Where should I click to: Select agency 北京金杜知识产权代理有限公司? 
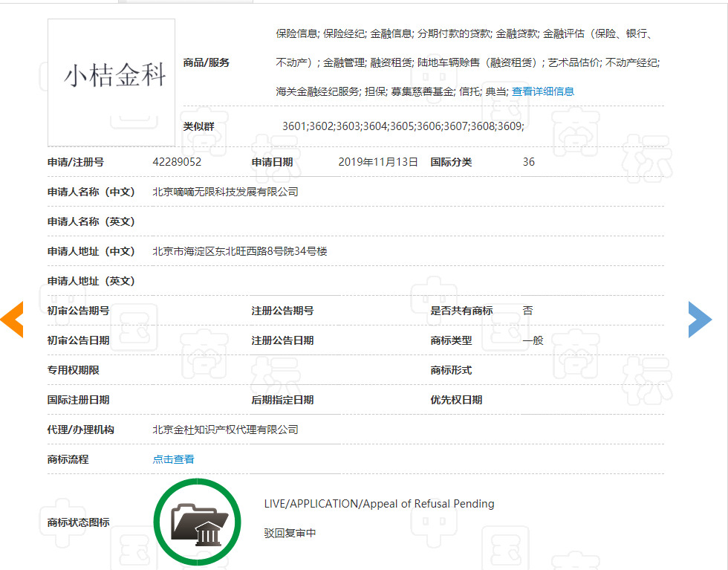[x=225, y=430]
